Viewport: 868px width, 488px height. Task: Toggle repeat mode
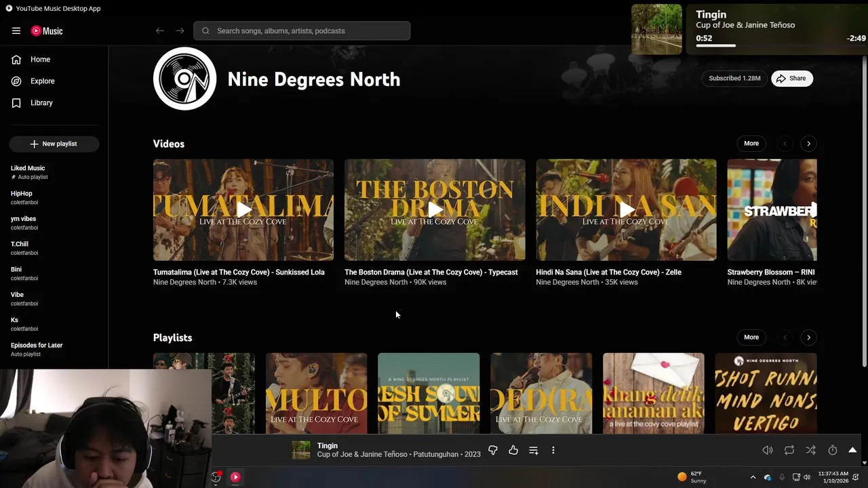[789, 450]
